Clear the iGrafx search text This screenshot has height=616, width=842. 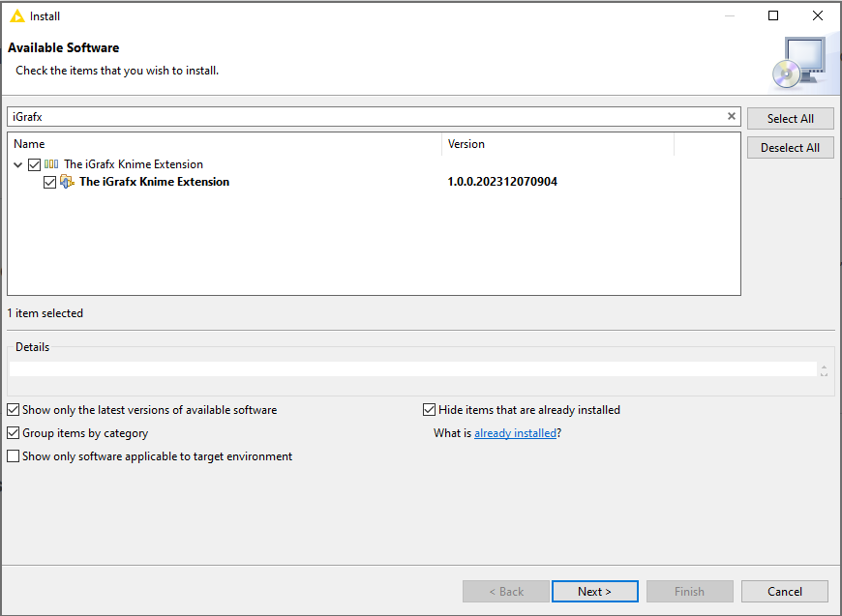pos(731,116)
